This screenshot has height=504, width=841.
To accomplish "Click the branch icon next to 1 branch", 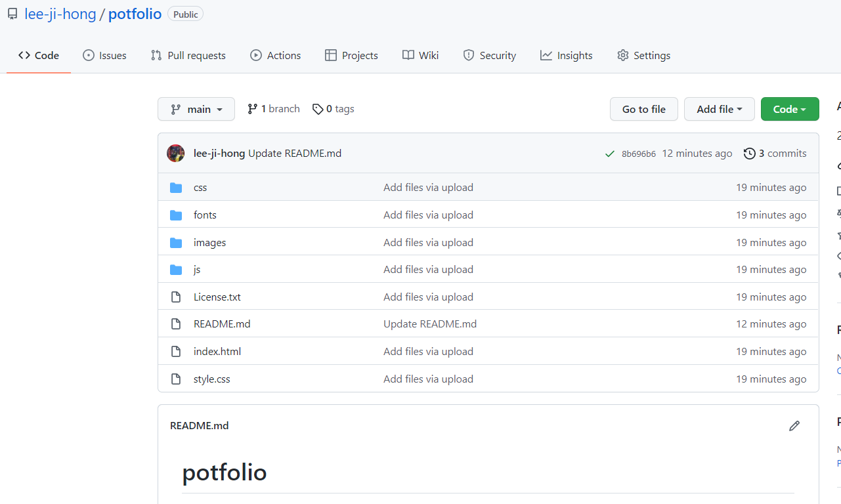I will tap(253, 109).
